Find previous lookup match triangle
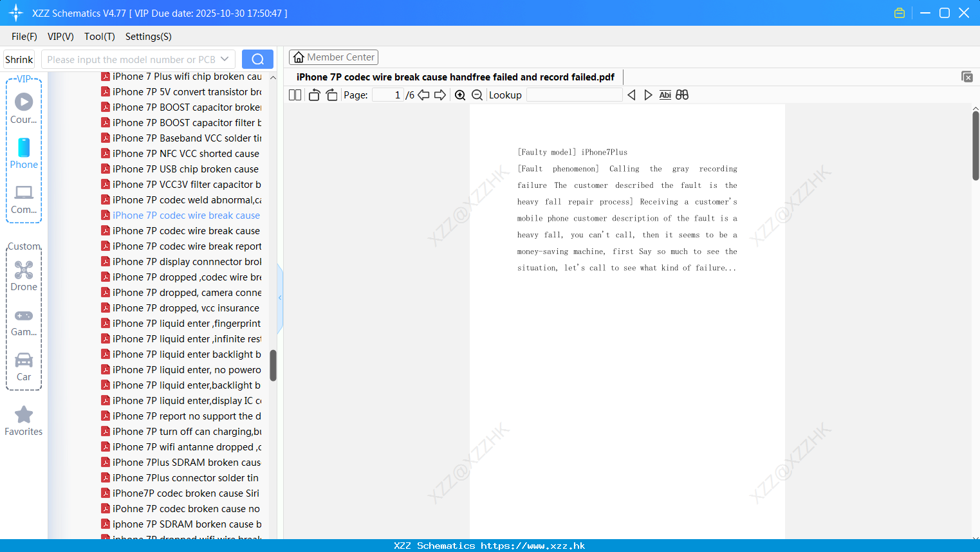This screenshot has width=980, height=552. pyautogui.click(x=631, y=95)
